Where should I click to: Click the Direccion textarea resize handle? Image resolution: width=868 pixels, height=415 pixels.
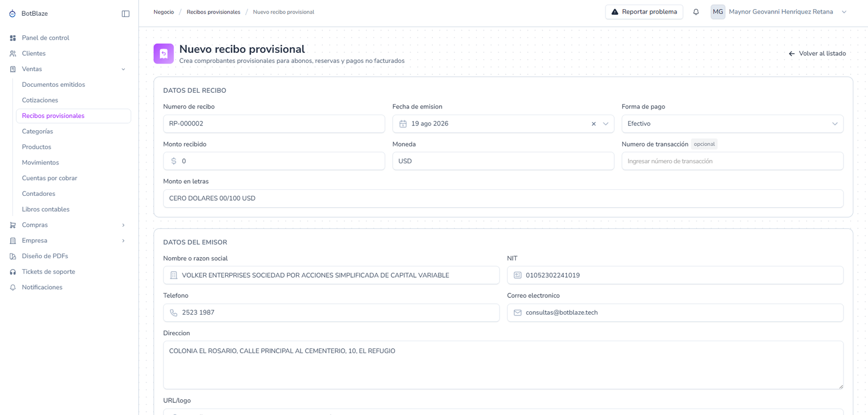841,387
